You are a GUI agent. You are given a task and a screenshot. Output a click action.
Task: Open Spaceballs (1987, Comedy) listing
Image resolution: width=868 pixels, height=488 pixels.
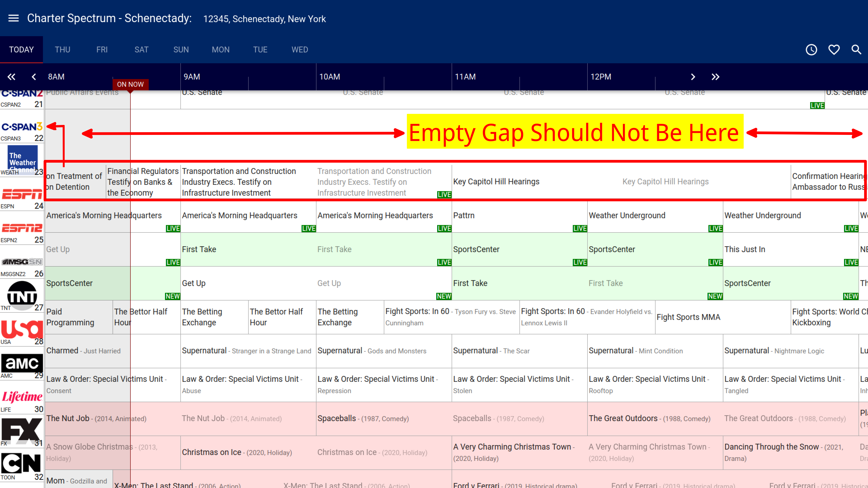coord(452,419)
